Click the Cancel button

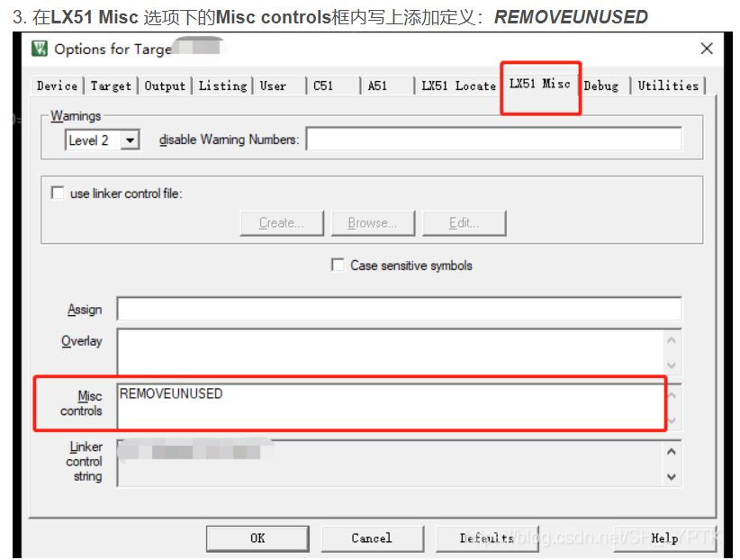[x=372, y=538]
